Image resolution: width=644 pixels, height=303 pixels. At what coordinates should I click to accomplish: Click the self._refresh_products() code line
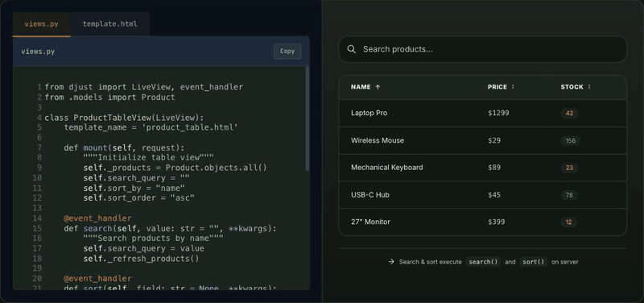click(x=142, y=259)
